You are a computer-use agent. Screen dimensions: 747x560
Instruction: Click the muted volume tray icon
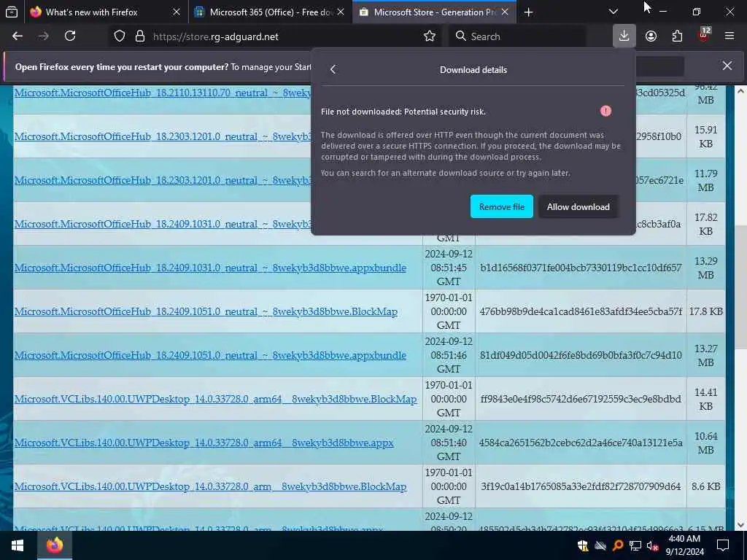tap(652, 545)
